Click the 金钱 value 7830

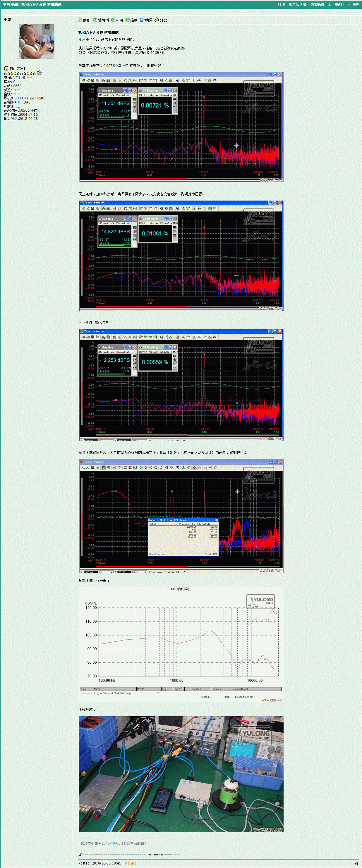coord(17,94)
